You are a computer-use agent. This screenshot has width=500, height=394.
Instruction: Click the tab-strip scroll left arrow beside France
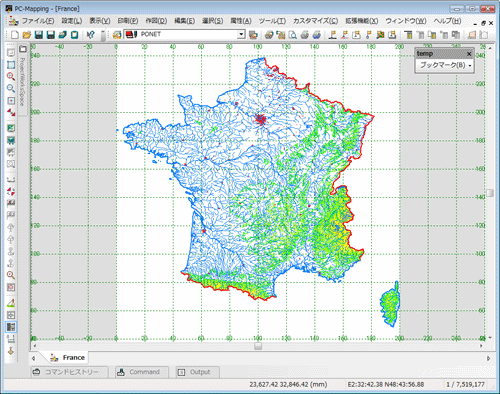tap(33, 359)
